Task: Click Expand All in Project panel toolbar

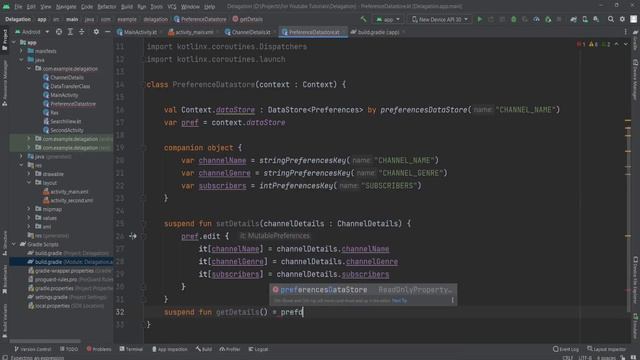Action: 70,32
